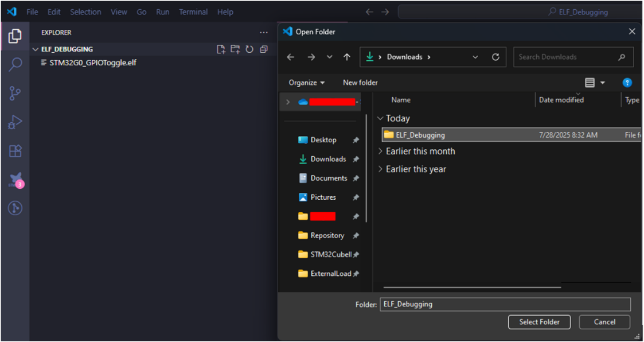Screen dimensions: 644x342
Task: Open the Organize dropdown menu
Action: click(x=306, y=82)
